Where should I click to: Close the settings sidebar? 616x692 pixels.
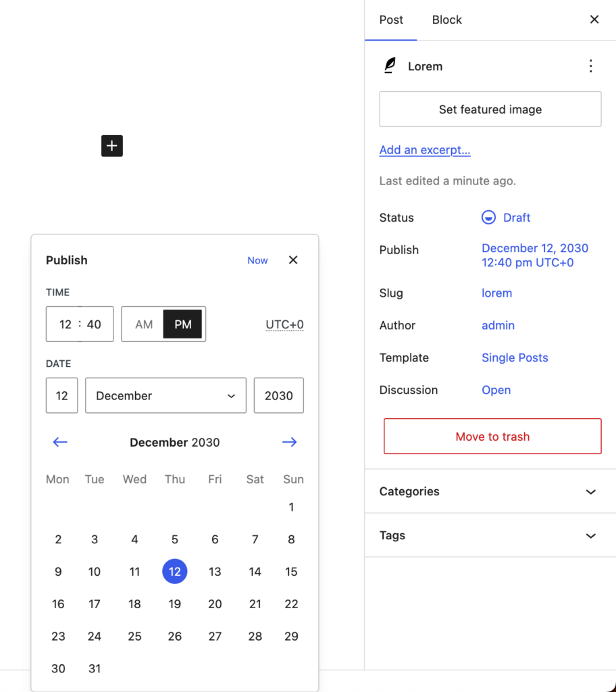[594, 19]
